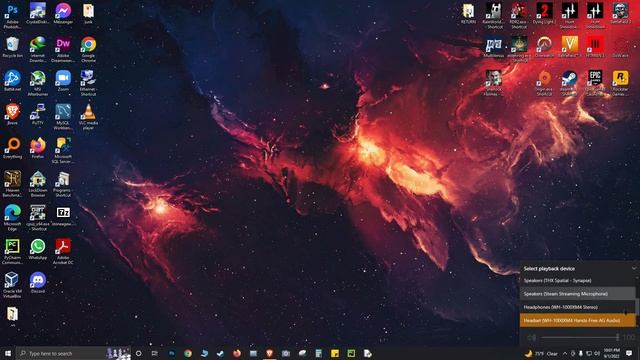Viewport: 640px width, 360px height.
Task: Open the Internet Download Manager shortcut
Action: (x=38, y=49)
